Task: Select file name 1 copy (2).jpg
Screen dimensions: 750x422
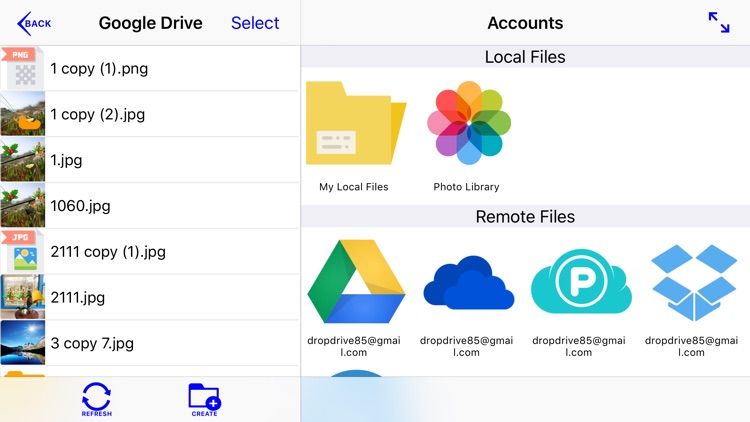Action: click(x=98, y=115)
